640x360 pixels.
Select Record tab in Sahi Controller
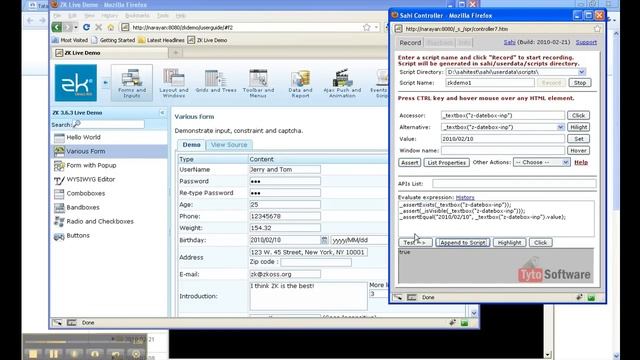pos(410,43)
